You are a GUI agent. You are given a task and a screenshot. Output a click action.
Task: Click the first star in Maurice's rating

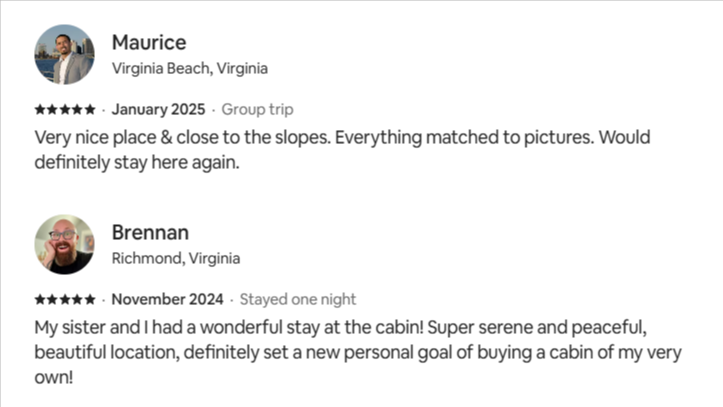coord(39,109)
